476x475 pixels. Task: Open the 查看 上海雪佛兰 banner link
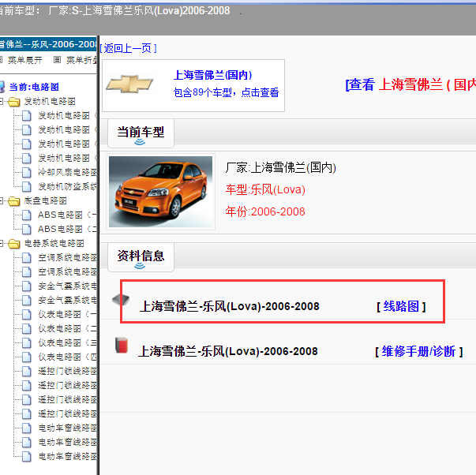tap(410, 84)
